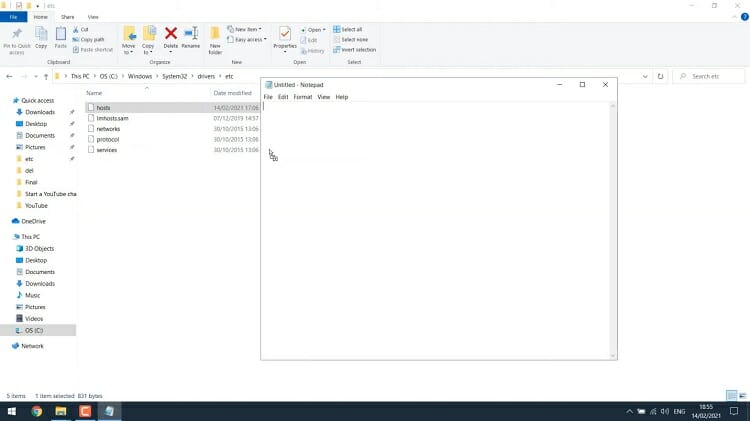Open the taskbar notification center

[x=734, y=411]
